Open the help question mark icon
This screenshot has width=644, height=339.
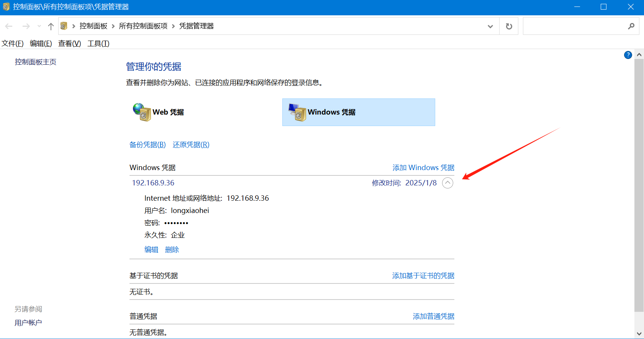(628, 55)
